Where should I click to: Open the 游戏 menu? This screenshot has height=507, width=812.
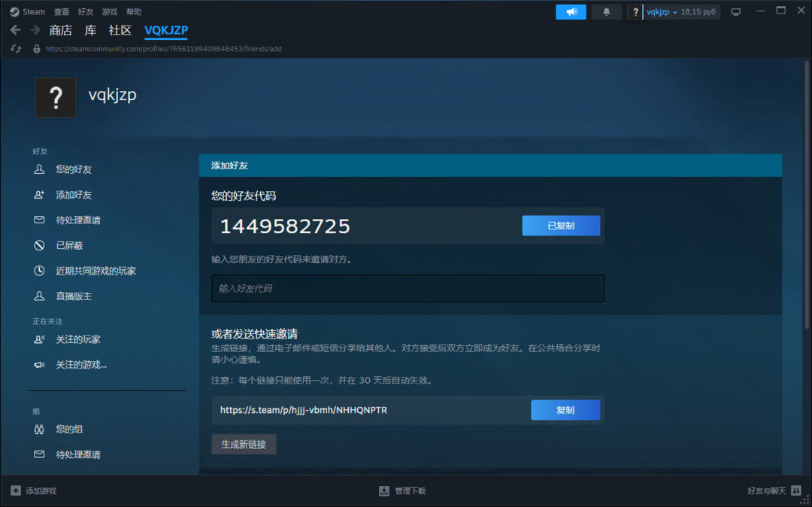pos(110,12)
